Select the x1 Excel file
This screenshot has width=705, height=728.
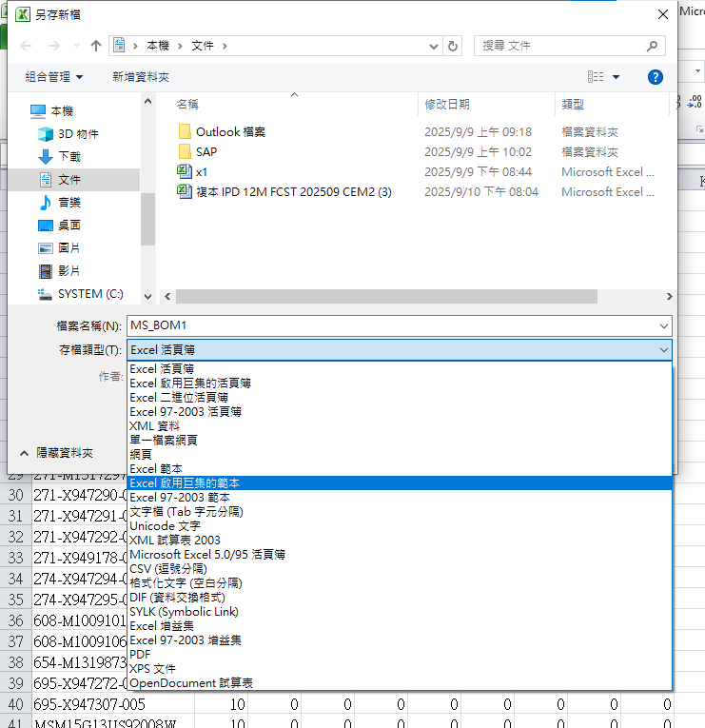(201, 172)
